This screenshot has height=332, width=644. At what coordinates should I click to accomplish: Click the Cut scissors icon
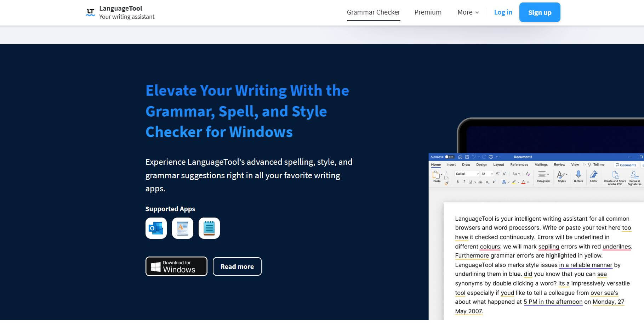pos(446,173)
